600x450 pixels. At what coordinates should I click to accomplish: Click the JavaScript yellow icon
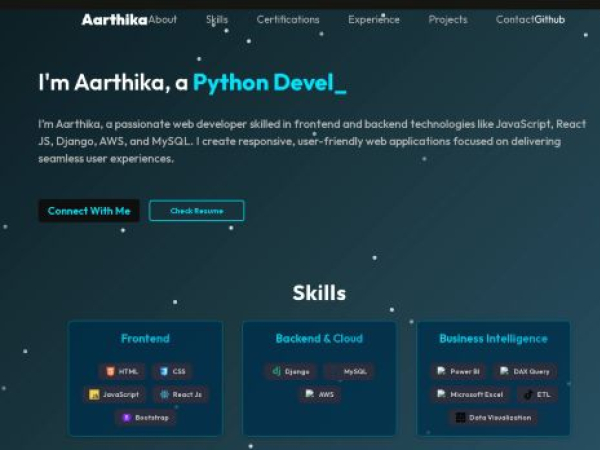(x=94, y=395)
